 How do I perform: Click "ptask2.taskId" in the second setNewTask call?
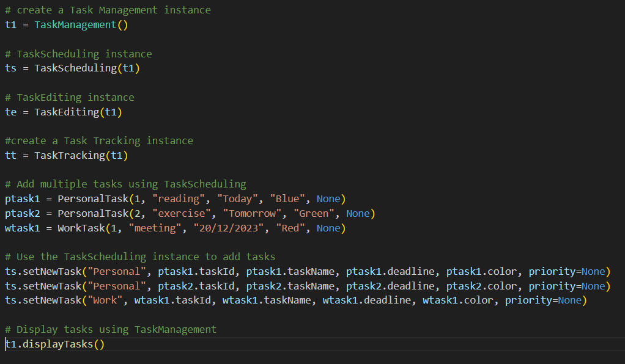196,286
